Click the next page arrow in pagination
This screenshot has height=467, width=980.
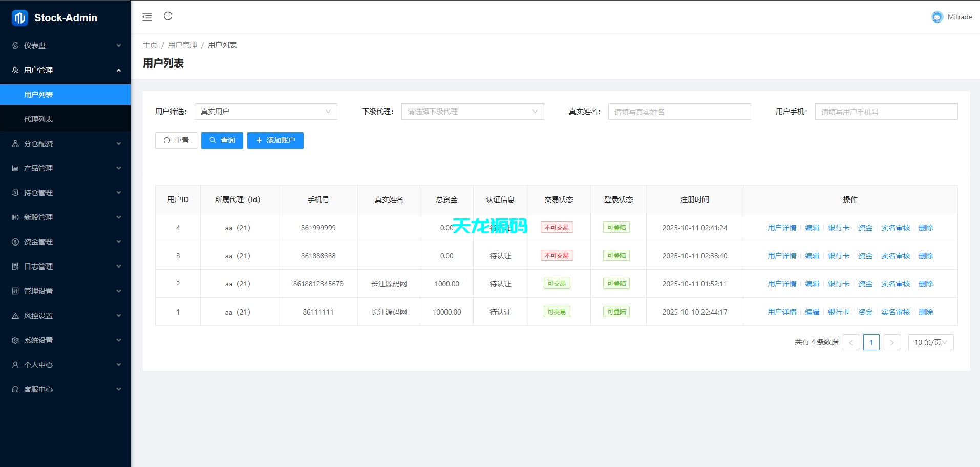click(891, 342)
